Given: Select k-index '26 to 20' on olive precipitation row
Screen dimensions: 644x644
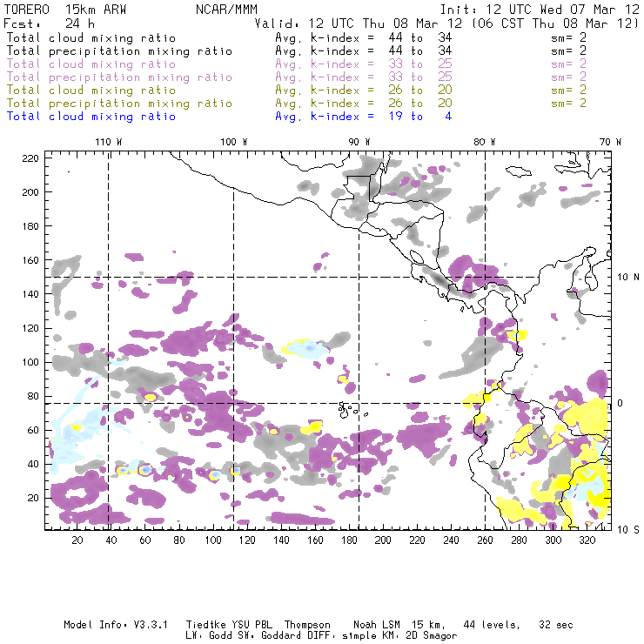Looking at the screenshot, I should pos(420,103).
